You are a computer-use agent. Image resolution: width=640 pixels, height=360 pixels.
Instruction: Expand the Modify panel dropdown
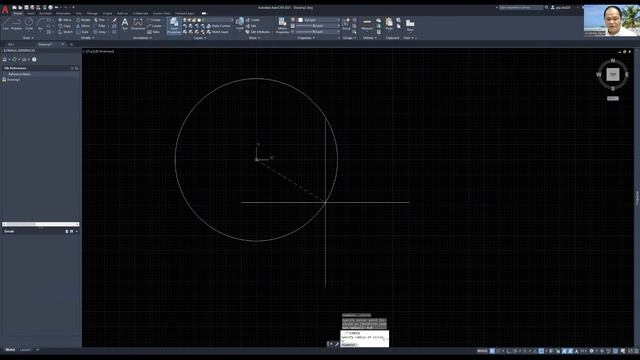click(87, 38)
